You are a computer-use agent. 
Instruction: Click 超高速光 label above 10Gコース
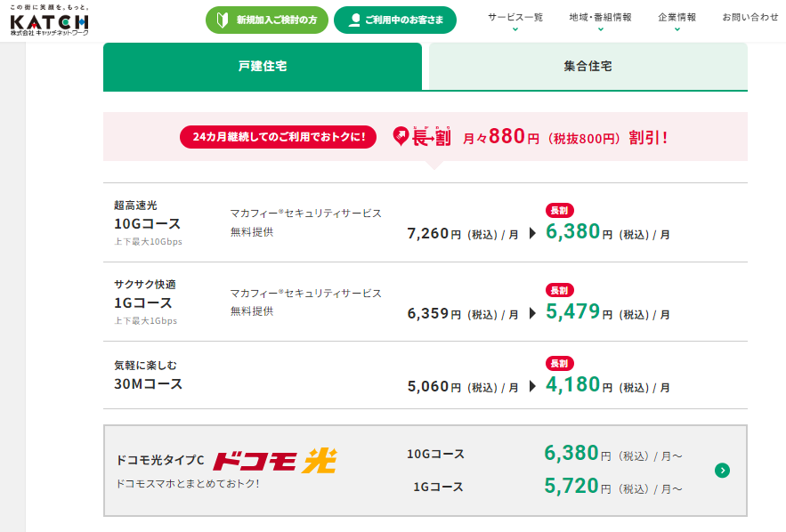click(x=135, y=206)
